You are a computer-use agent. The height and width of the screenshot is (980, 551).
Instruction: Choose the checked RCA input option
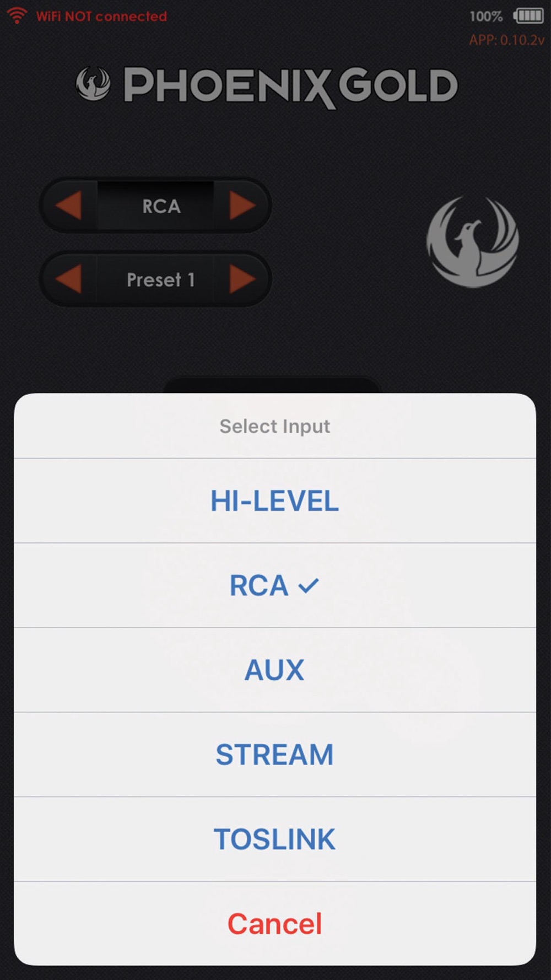(275, 585)
